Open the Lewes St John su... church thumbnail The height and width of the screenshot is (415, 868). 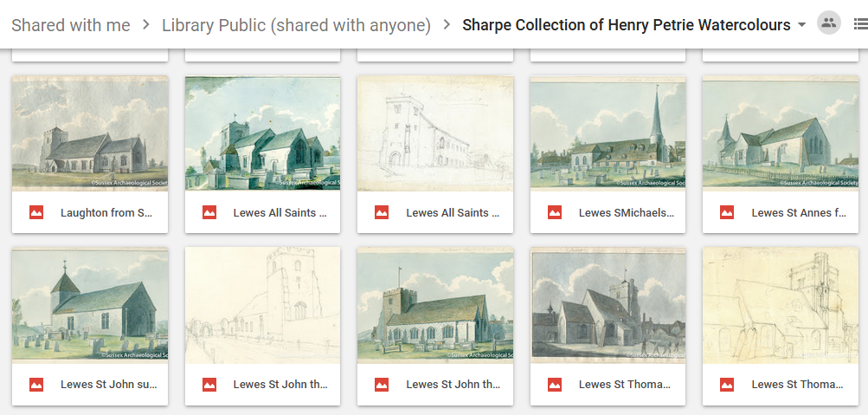90,305
